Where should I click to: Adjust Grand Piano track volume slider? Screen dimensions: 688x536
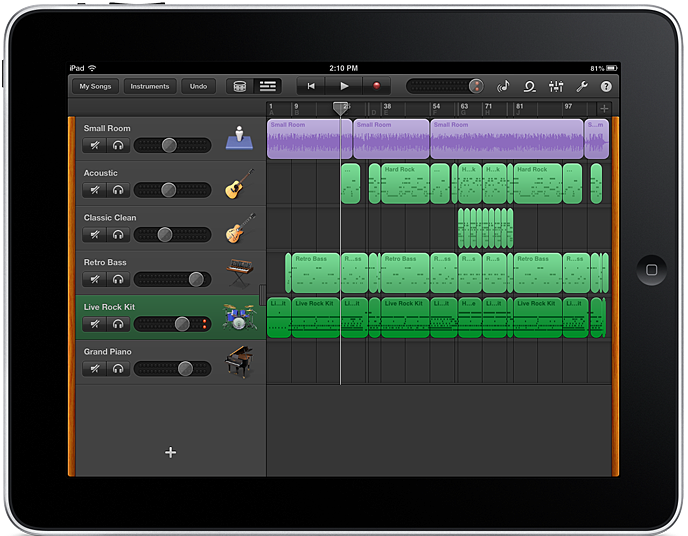(x=185, y=369)
